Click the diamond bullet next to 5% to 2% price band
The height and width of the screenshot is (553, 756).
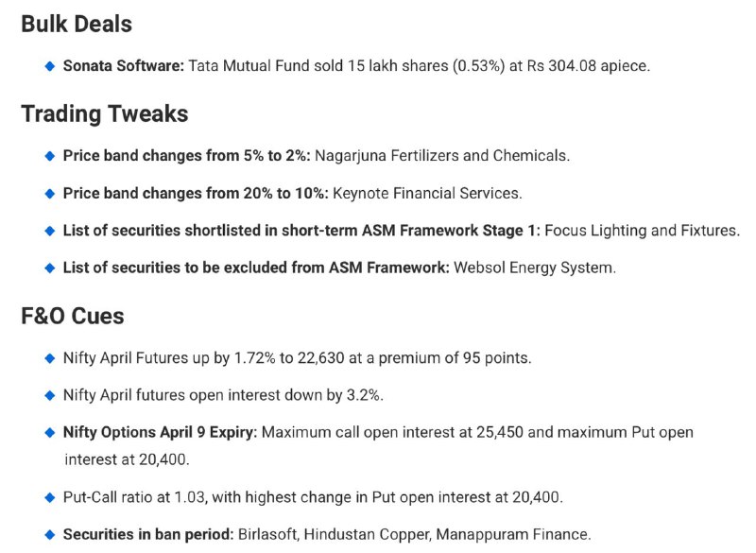(x=50, y=156)
